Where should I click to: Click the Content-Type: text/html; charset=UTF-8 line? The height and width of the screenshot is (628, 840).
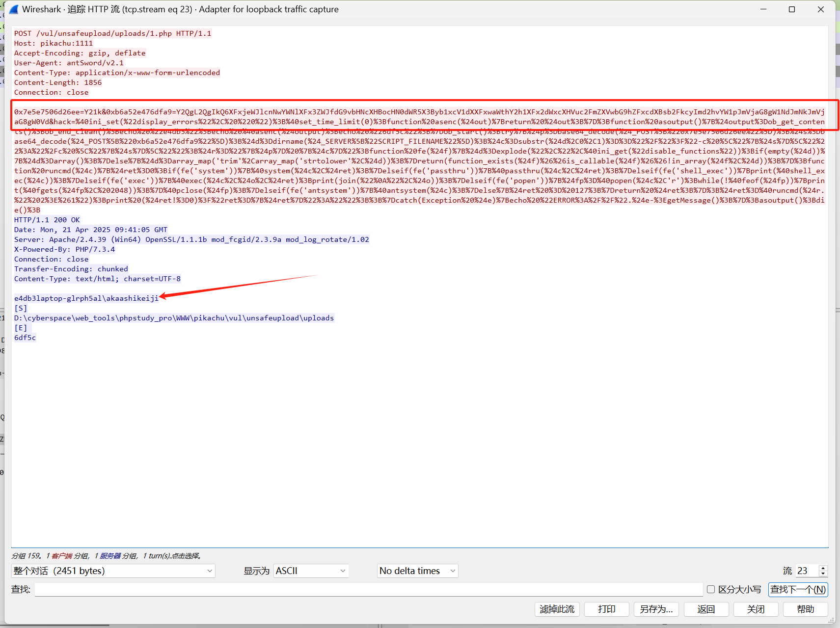(x=97, y=279)
